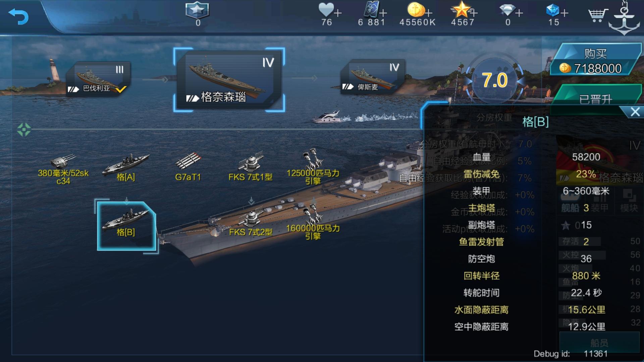Go back using the return arrow
This screenshot has width=644, height=362.
tap(18, 16)
